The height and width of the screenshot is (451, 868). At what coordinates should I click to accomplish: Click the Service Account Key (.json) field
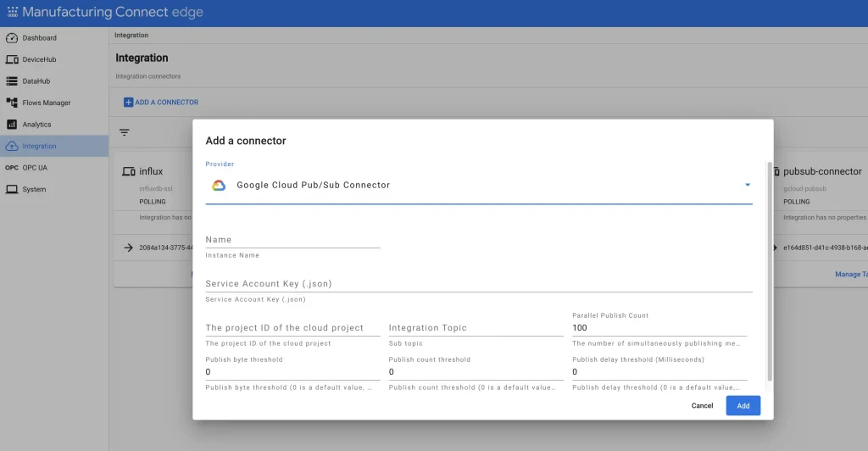point(479,284)
